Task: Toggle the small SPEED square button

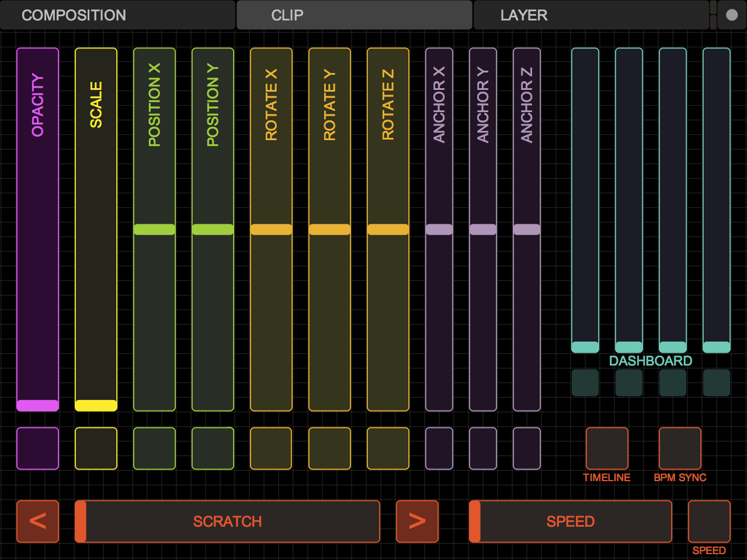Action: [709, 521]
